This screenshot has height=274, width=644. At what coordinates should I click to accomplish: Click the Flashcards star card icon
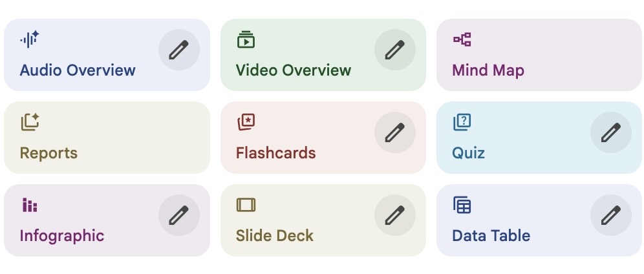(x=246, y=121)
